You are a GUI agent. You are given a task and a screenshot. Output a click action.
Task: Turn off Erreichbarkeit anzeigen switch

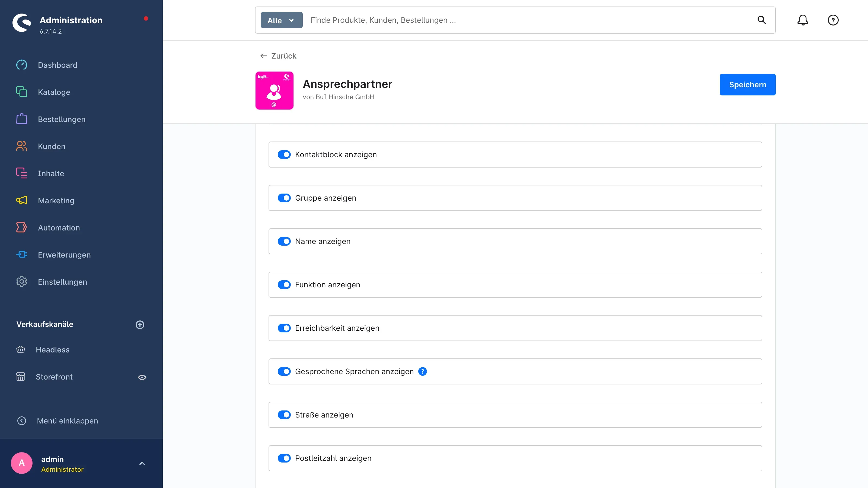[x=284, y=328]
